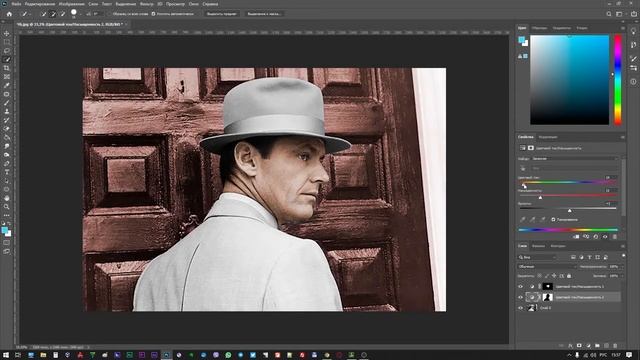Select the Pen tool

pyautogui.click(x=7, y=163)
